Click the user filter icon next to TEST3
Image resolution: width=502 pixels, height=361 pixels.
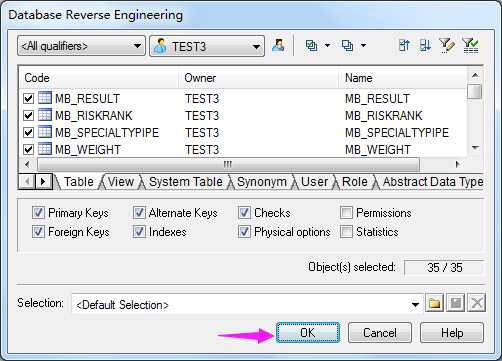click(x=278, y=45)
